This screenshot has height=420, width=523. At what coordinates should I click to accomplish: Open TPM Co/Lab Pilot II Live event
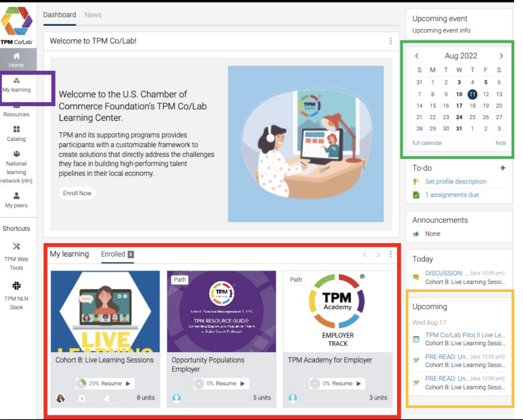click(x=465, y=335)
